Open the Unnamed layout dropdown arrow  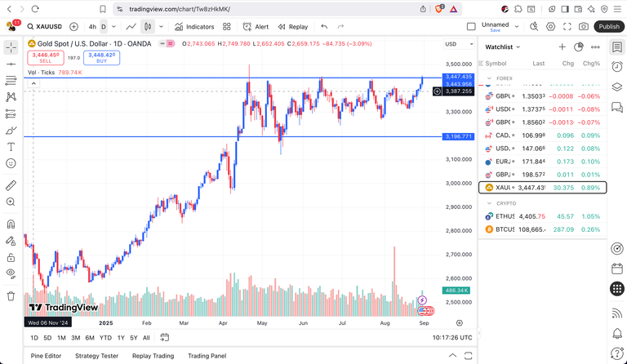[517, 27]
